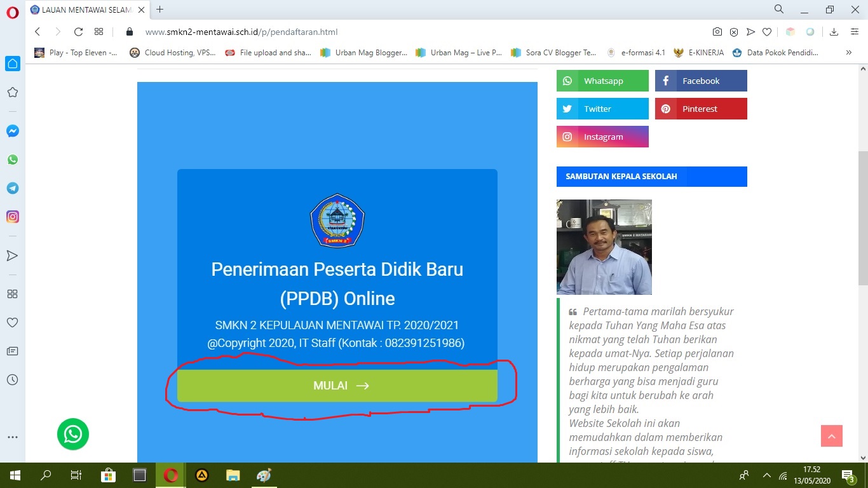Image resolution: width=868 pixels, height=488 pixels.
Task: Open Microsoft Store from taskbar
Action: 108,475
